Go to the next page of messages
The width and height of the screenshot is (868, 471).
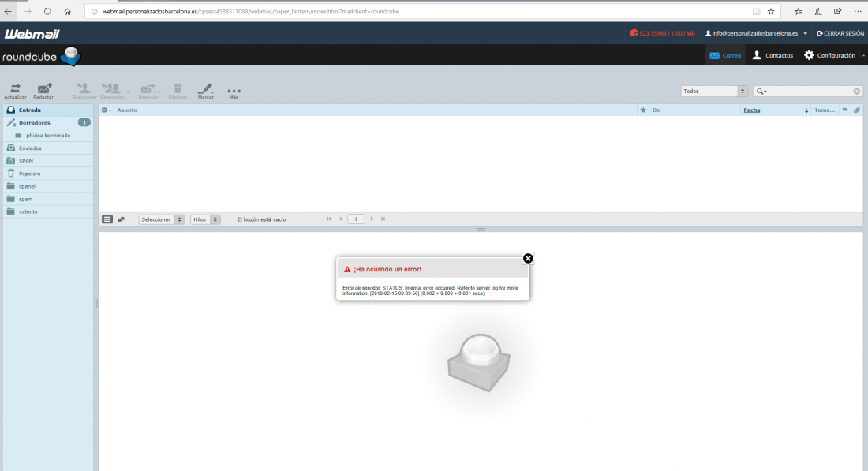[x=372, y=219]
